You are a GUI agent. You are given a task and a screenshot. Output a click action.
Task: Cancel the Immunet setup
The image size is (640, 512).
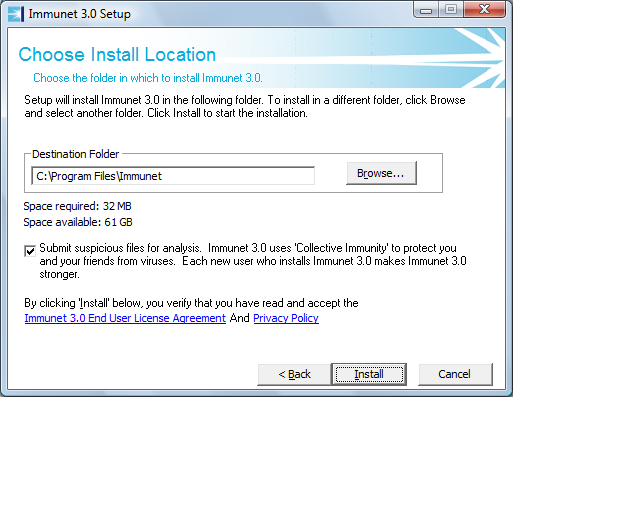point(455,374)
